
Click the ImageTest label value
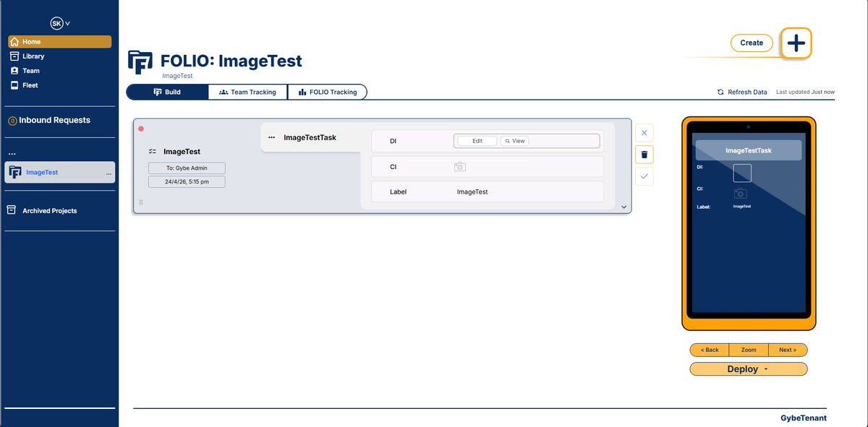point(472,192)
